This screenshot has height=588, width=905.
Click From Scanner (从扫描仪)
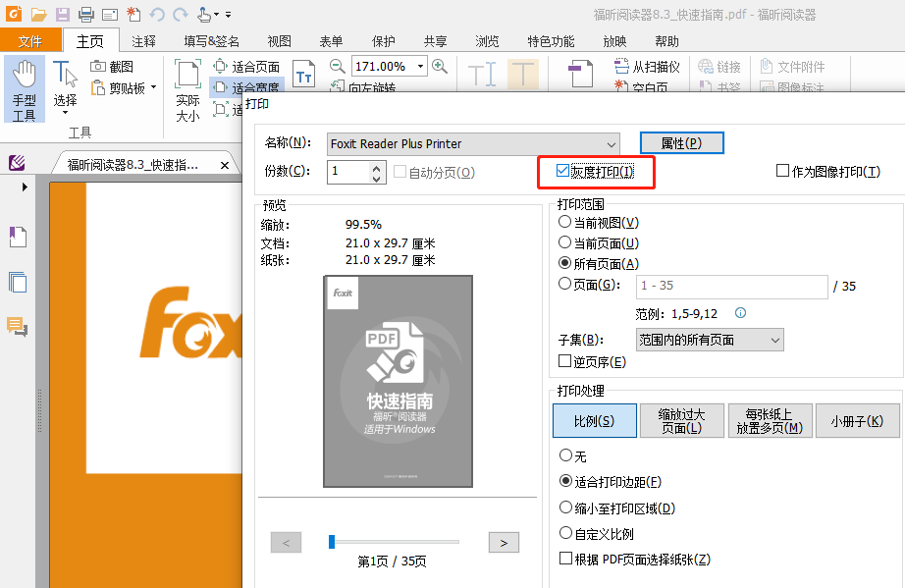coord(647,67)
